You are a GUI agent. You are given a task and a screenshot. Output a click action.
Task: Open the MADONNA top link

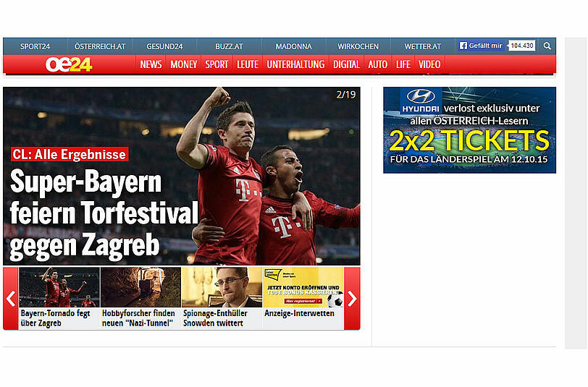293,46
